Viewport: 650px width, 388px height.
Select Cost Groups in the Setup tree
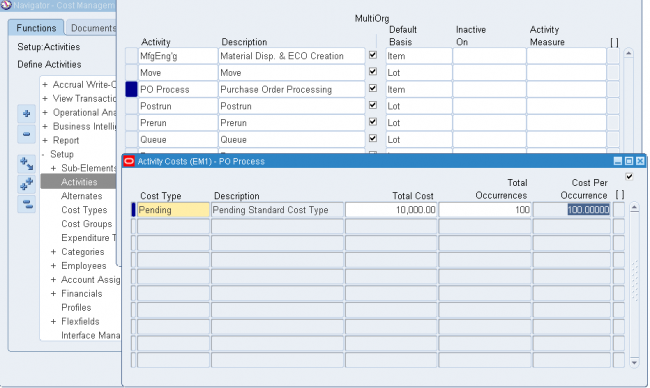87,224
